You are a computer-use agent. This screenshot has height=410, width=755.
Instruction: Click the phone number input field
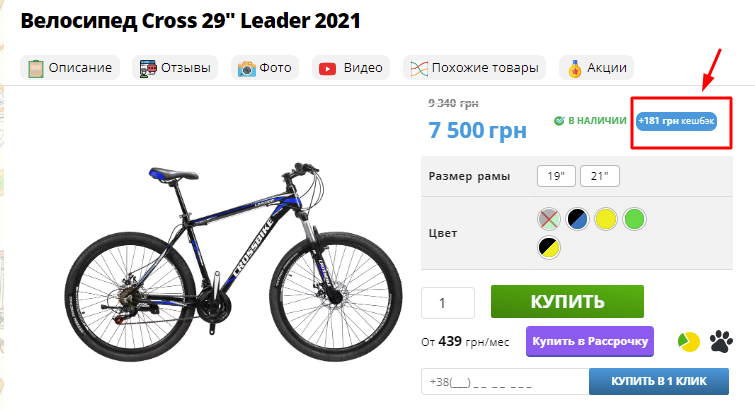click(505, 382)
